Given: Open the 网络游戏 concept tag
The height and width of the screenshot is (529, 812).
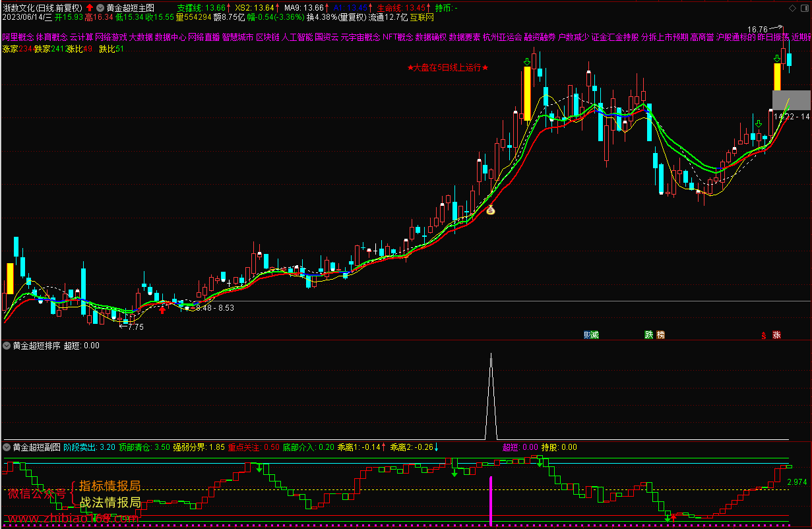Looking at the screenshot, I should (x=110, y=37).
